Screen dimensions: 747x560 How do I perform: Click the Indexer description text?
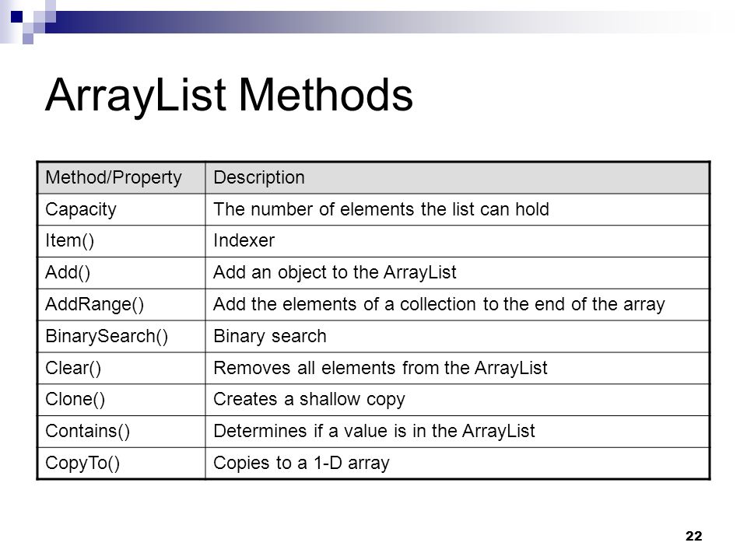pyautogui.click(x=244, y=241)
